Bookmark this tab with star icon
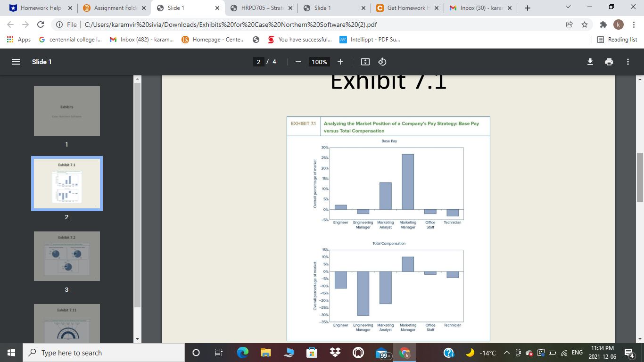This screenshot has height=362, width=644. (585, 25)
